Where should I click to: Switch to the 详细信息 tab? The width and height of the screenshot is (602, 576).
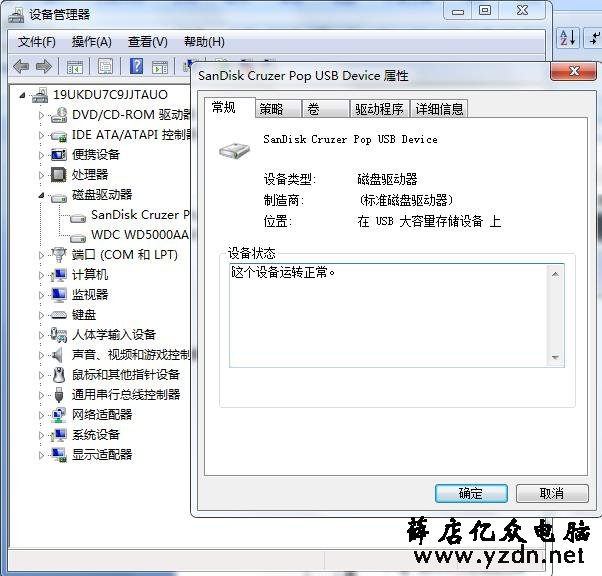pos(439,109)
